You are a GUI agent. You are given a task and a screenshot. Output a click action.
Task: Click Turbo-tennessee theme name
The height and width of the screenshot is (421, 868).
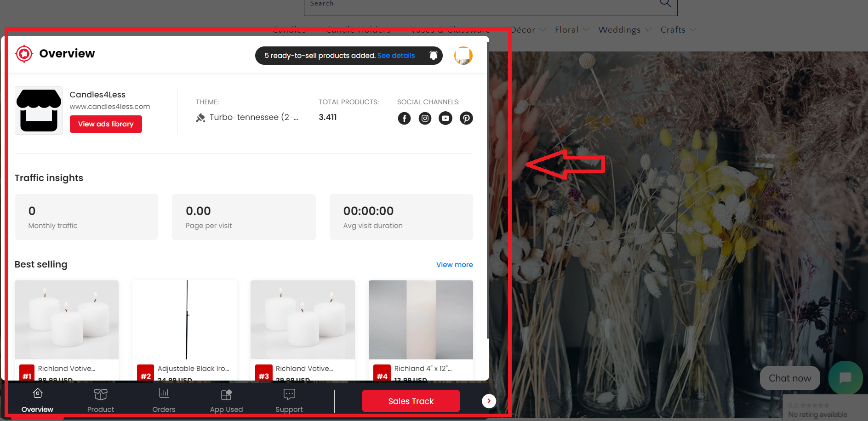[x=254, y=118]
